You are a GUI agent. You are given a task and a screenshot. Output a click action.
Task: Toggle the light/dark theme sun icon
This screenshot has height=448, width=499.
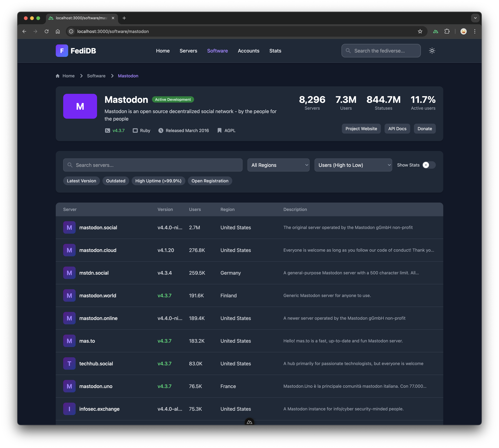[x=432, y=51]
